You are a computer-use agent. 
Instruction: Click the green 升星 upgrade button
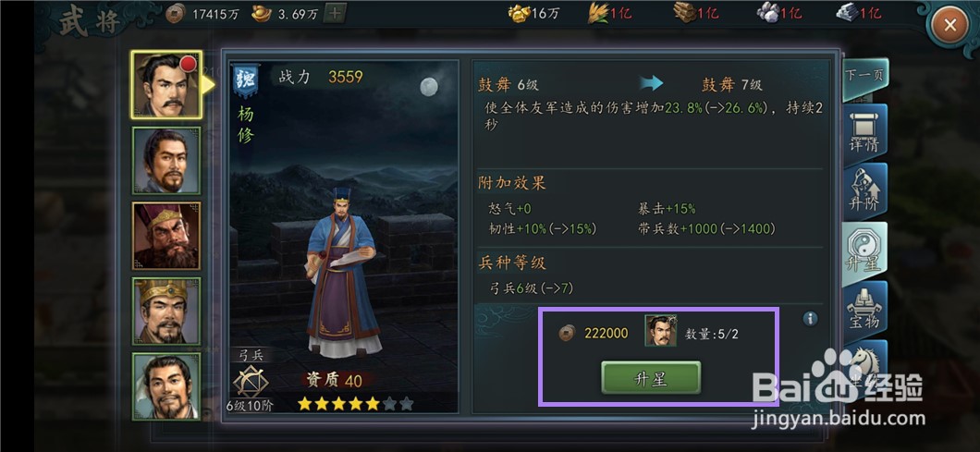click(x=651, y=378)
